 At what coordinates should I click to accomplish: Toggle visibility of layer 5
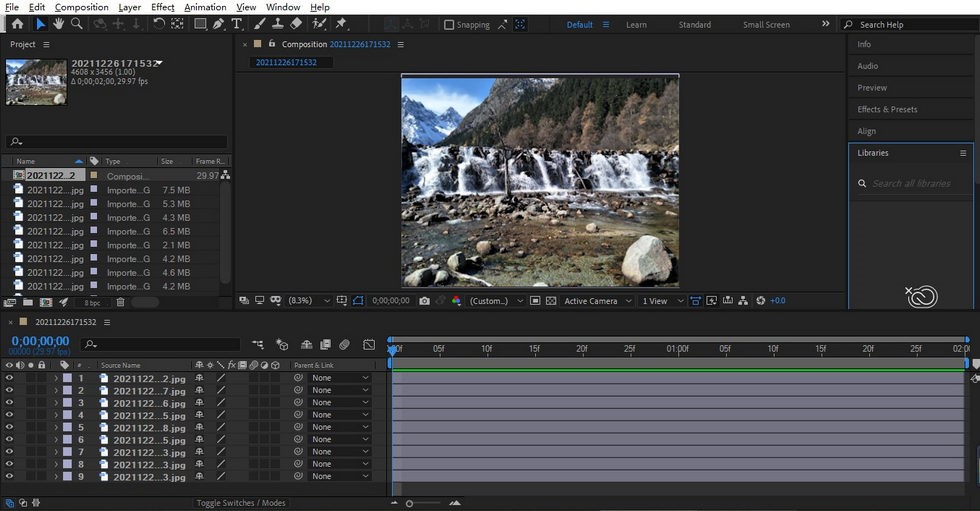coord(10,428)
